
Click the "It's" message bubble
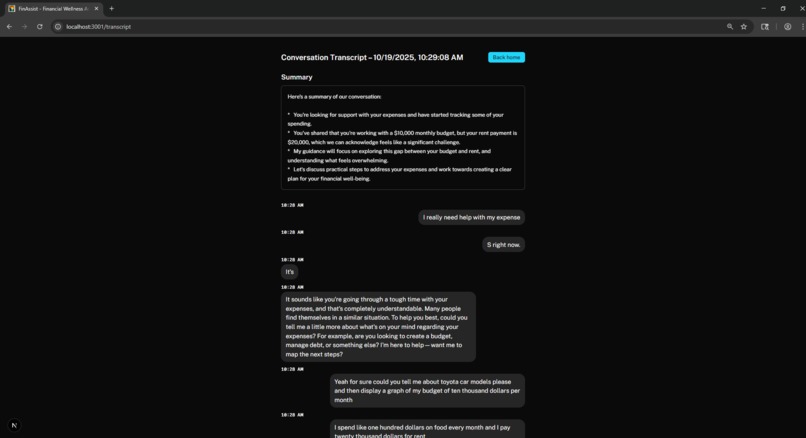(289, 272)
